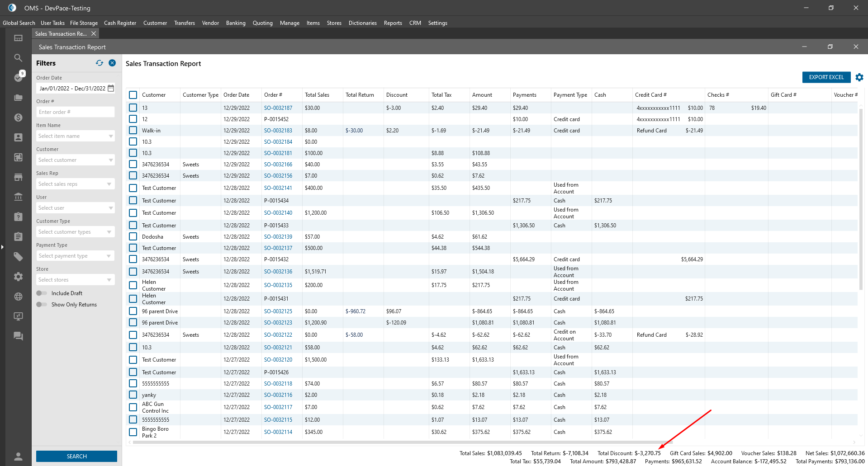Open the price tag icon in sidebar
Screen dimensions: 868x466
coord(18,257)
